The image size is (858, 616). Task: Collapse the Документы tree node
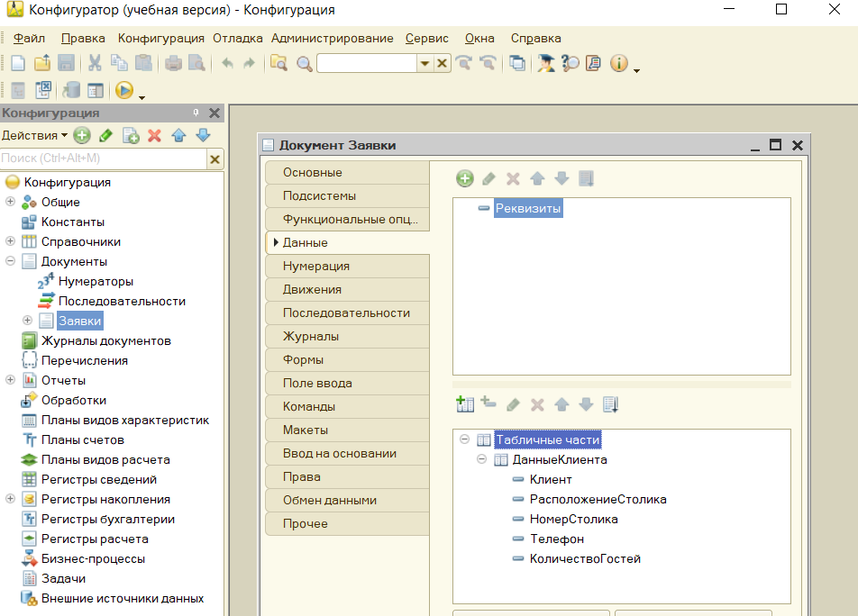(x=11, y=261)
